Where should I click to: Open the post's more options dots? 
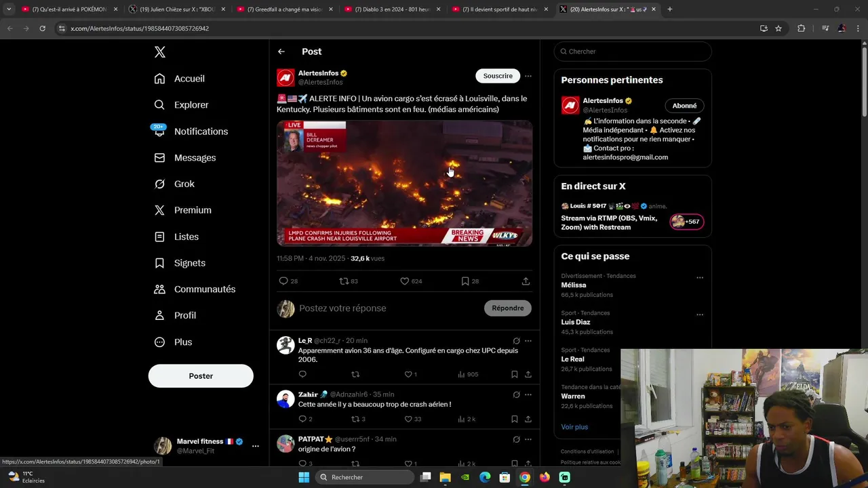(528, 76)
